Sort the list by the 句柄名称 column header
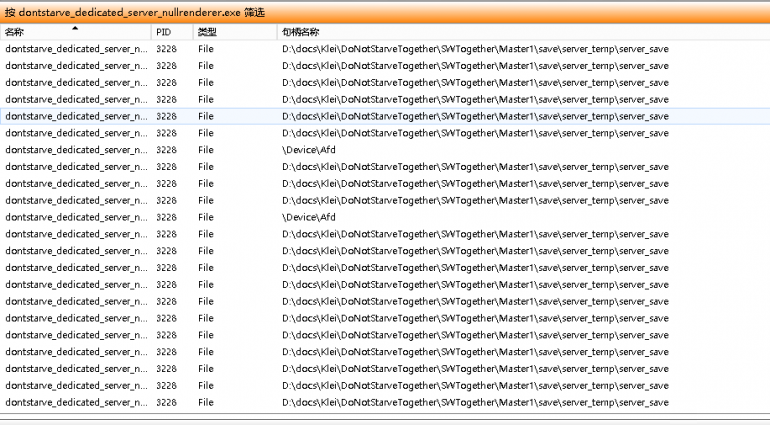The width and height of the screenshot is (770, 425). (523, 32)
